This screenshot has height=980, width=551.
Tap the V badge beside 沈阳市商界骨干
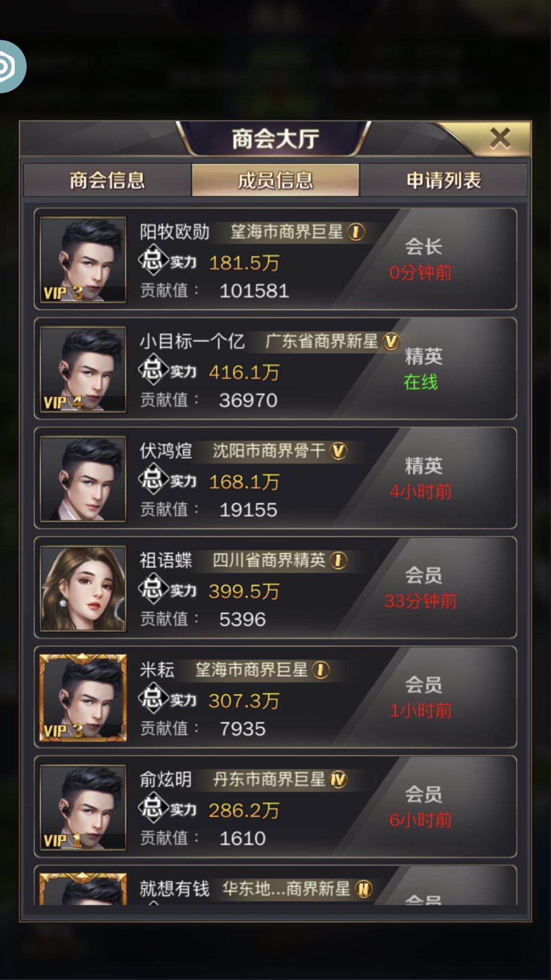pos(338,451)
